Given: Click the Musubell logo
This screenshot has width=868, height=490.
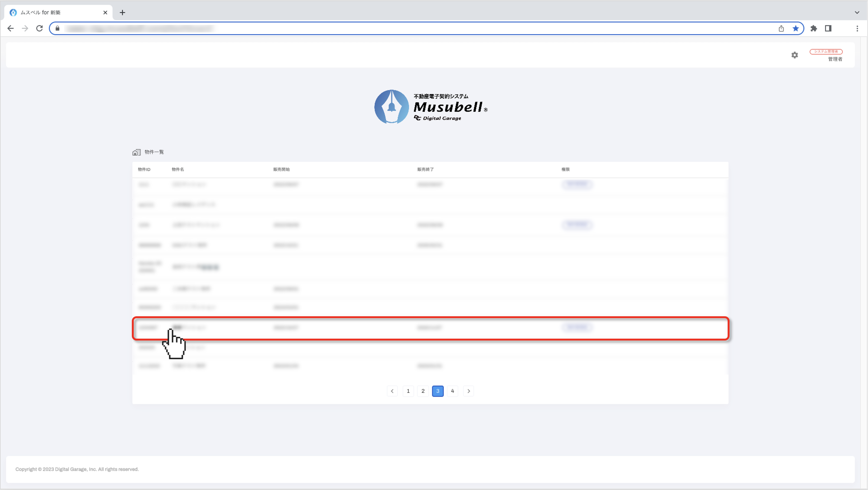Looking at the screenshot, I should [x=431, y=107].
